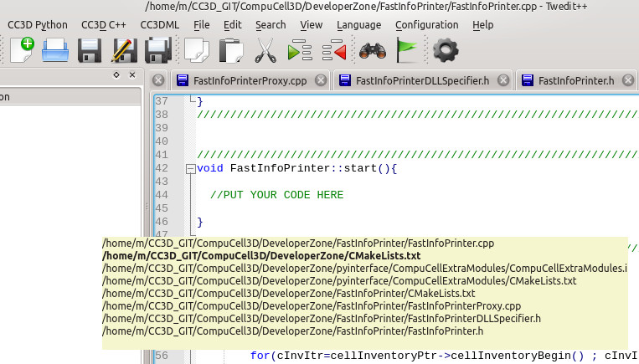
Task: Click the Save As pencil-disk icon
Action: [123, 51]
